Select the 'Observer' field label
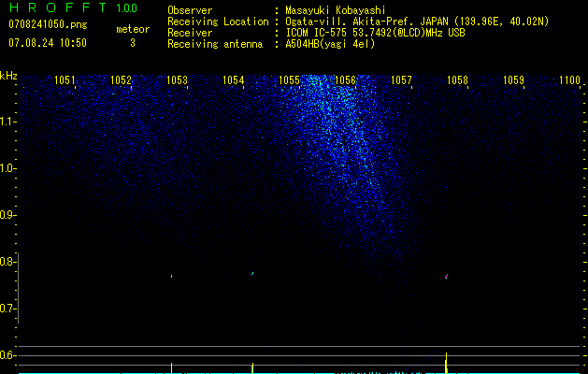 190,10
